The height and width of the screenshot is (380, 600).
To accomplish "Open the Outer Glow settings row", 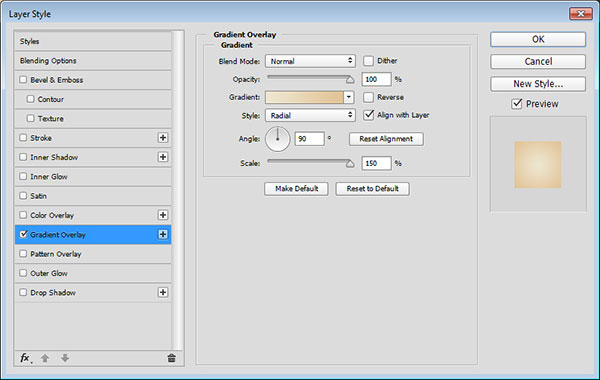I will 93,273.
